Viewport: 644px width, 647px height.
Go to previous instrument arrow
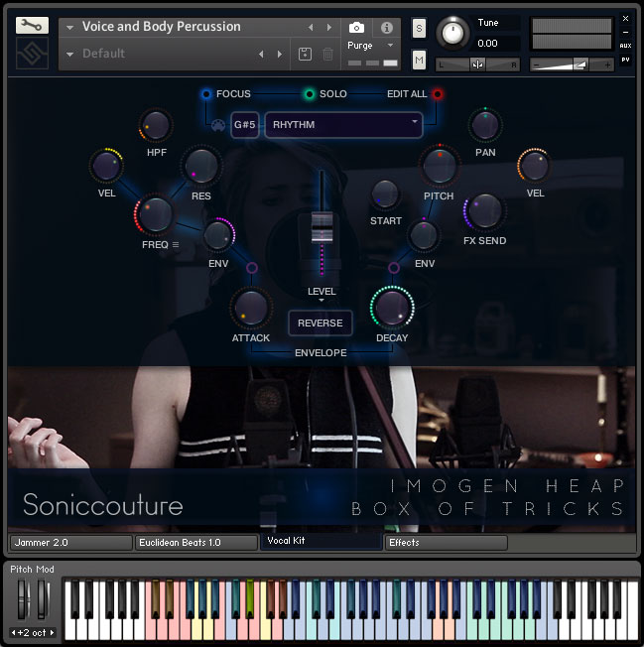point(311,27)
